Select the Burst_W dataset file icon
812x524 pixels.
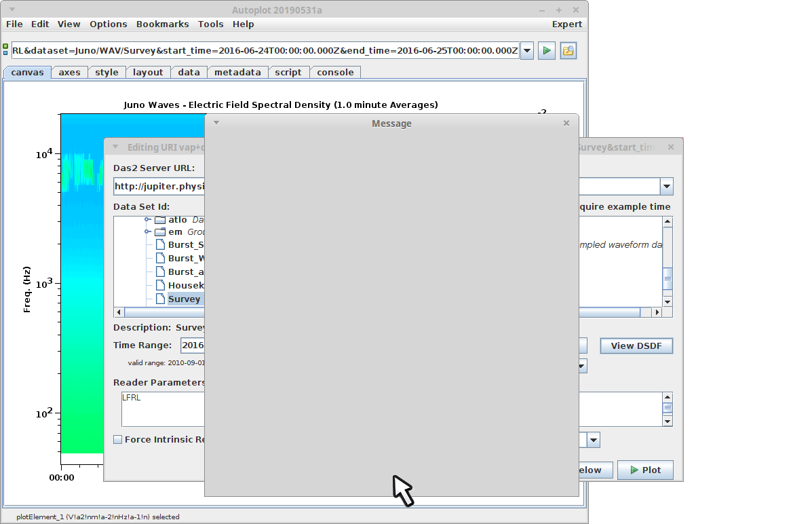coord(161,258)
